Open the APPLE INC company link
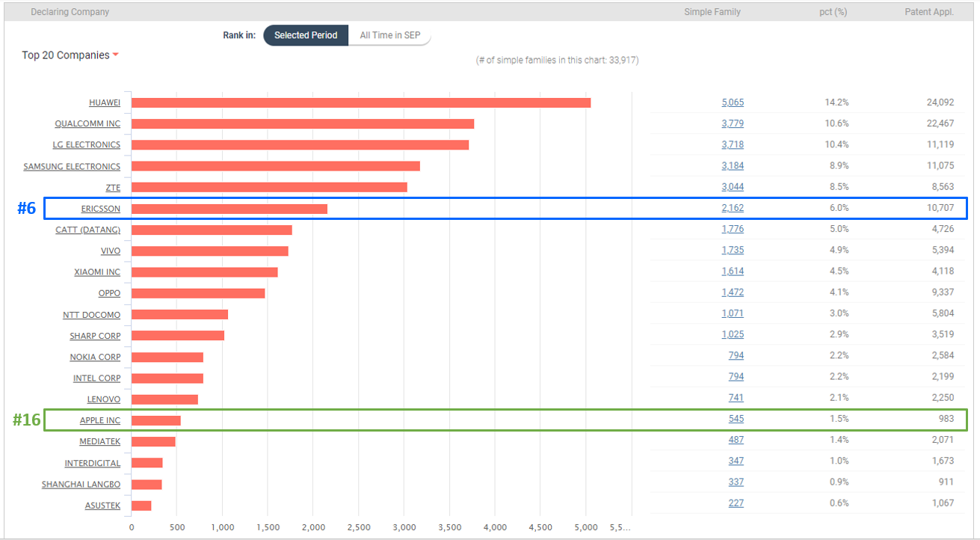 pos(100,420)
